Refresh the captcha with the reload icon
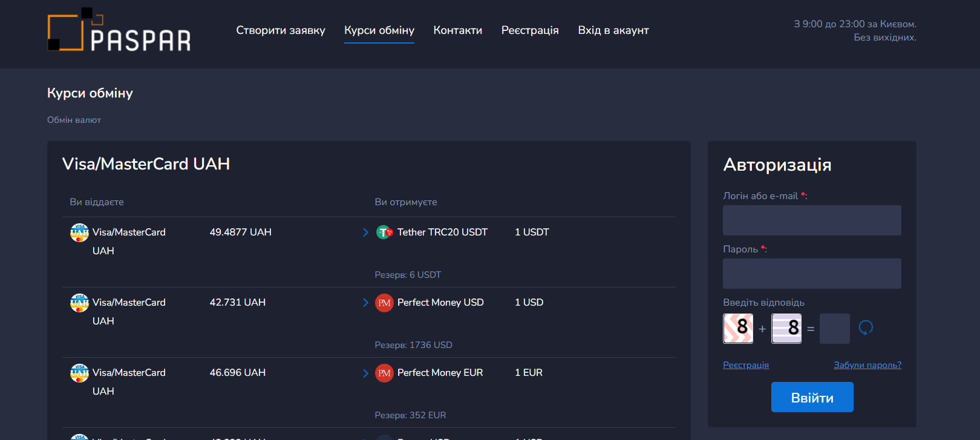Screen dimensions: 980x440 [866, 328]
